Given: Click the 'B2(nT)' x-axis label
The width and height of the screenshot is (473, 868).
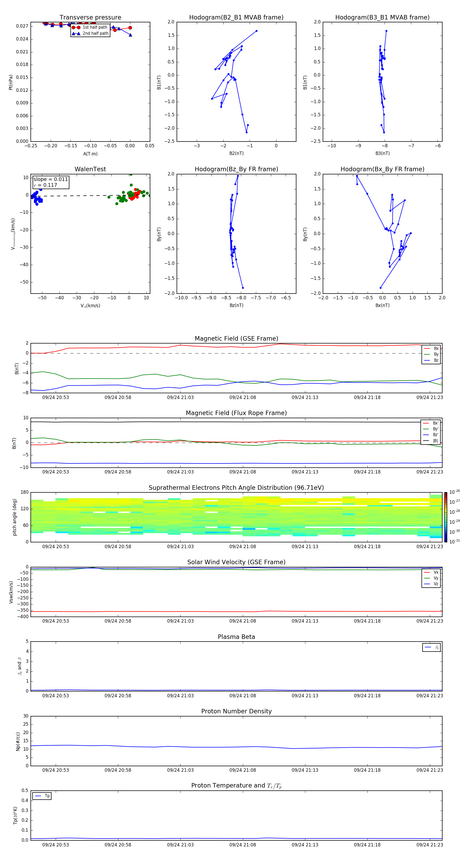Looking at the screenshot, I should 236,153.
